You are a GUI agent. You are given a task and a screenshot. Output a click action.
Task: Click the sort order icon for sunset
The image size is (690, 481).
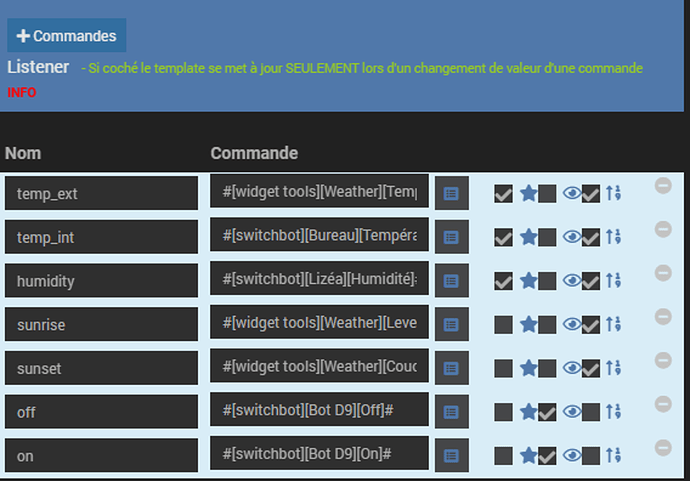(x=613, y=367)
